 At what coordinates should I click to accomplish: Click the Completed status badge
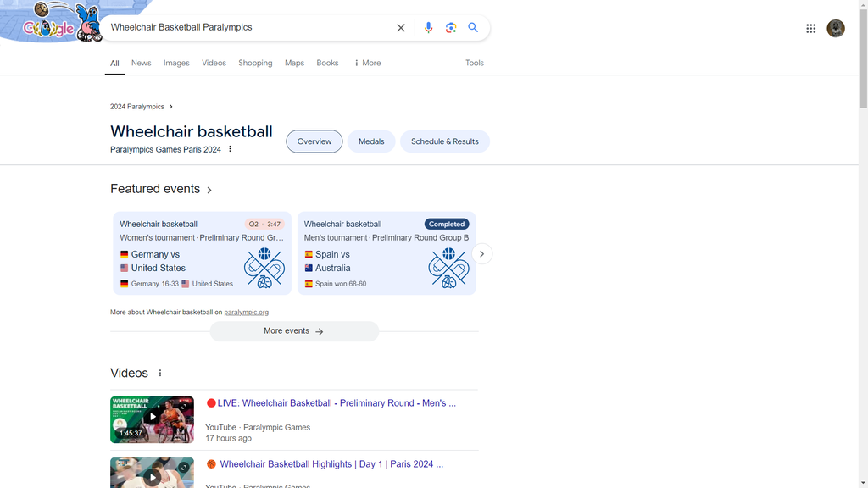(447, 224)
